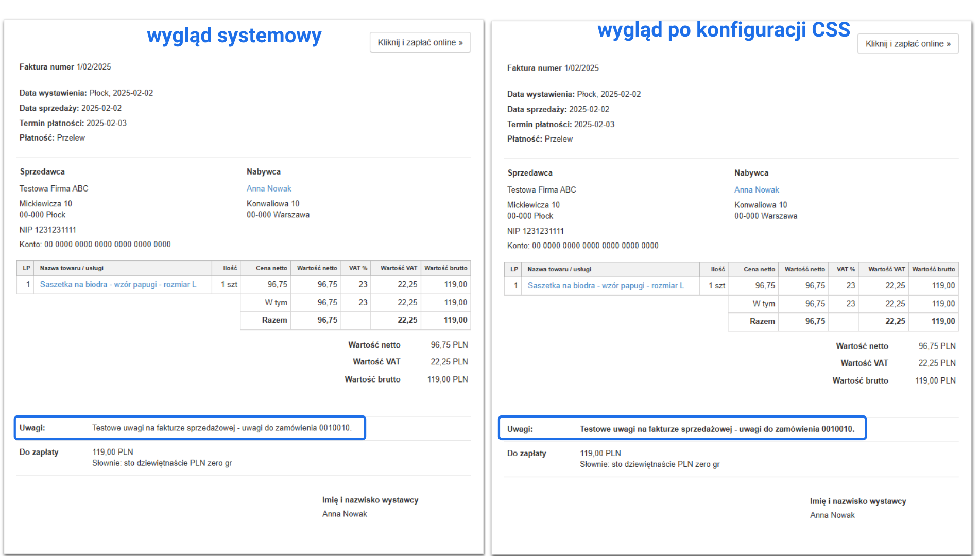
Task: Click the "Sprzedawca" section header on the right
Action: click(x=530, y=172)
